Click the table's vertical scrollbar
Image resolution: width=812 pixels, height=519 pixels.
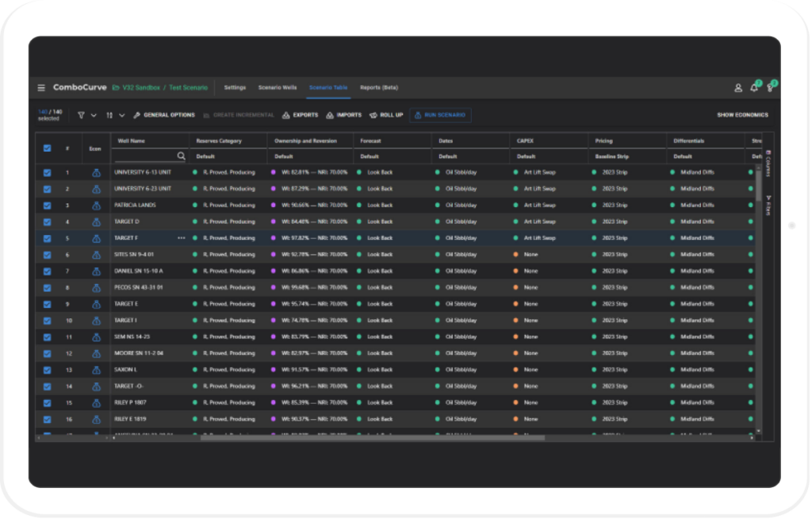[759, 186]
